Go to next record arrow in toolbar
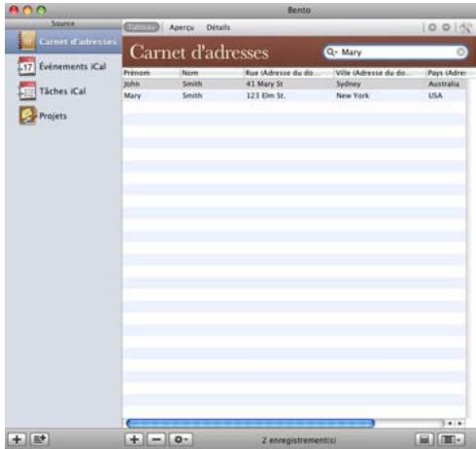 point(446,27)
